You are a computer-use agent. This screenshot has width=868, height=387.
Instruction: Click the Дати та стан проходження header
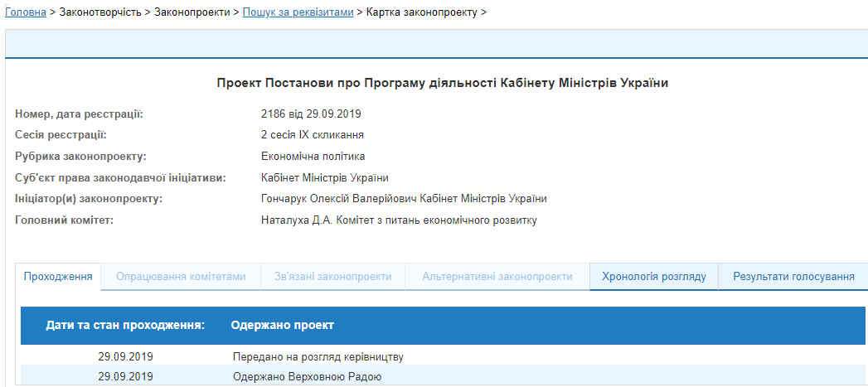point(125,326)
